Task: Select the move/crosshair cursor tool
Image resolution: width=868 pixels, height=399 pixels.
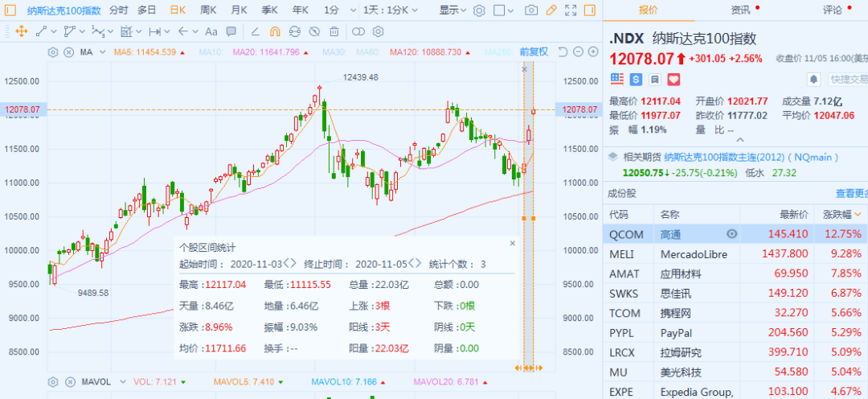Action: point(22,31)
